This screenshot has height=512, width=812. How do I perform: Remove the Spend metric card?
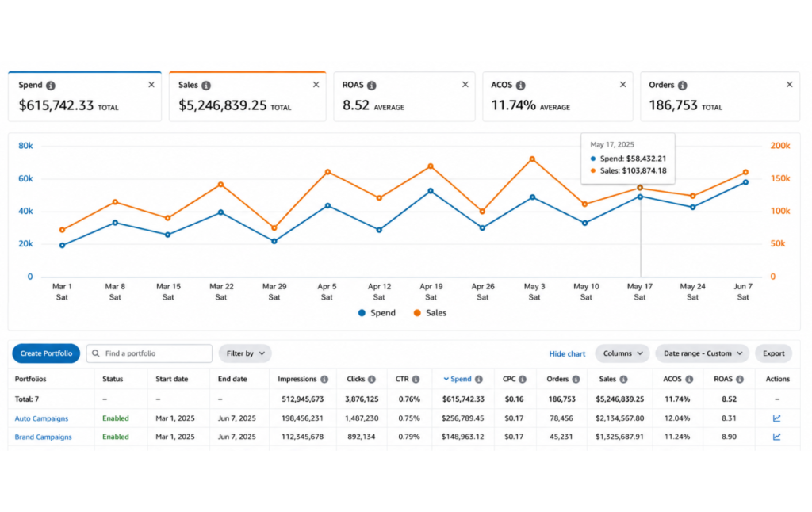point(151,84)
